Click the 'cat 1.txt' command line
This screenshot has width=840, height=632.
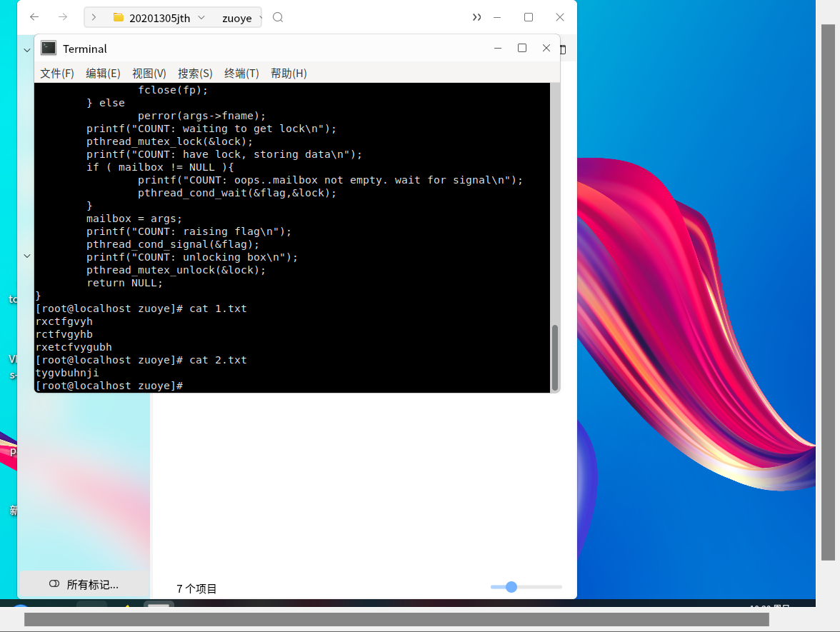141,309
